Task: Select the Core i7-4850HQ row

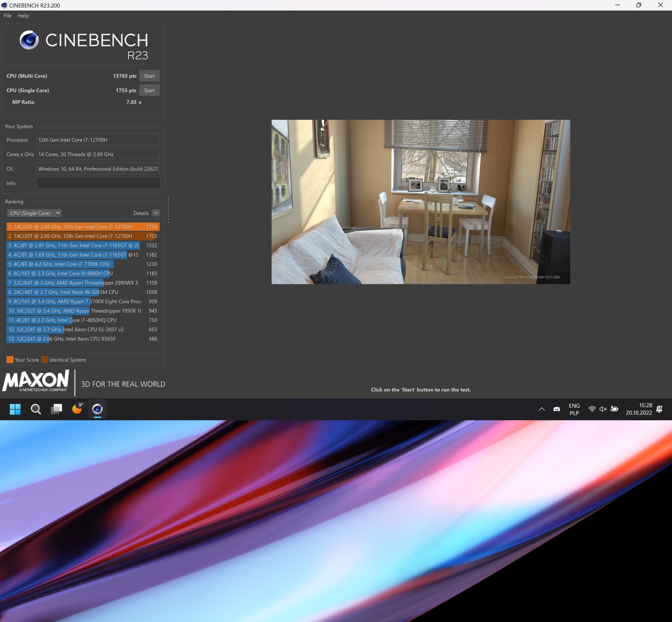Action: [x=83, y=320]
